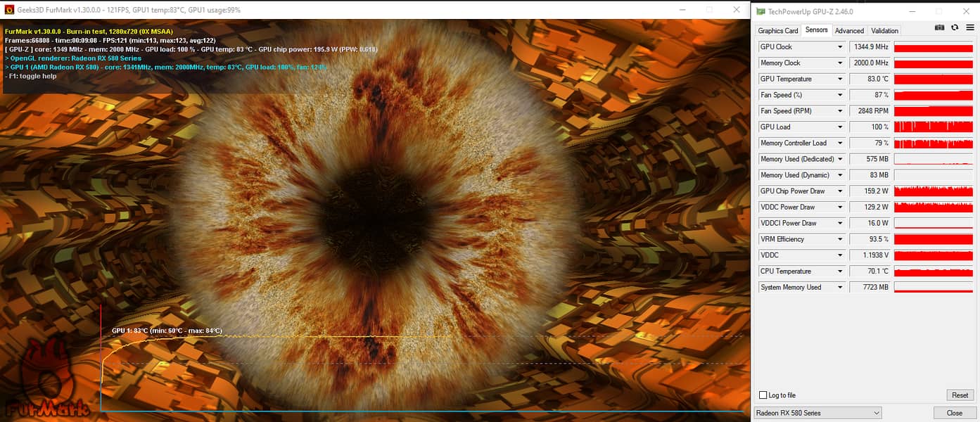
Task: Click the System Memory Used value 7723 MB
Action: (870, 288)
